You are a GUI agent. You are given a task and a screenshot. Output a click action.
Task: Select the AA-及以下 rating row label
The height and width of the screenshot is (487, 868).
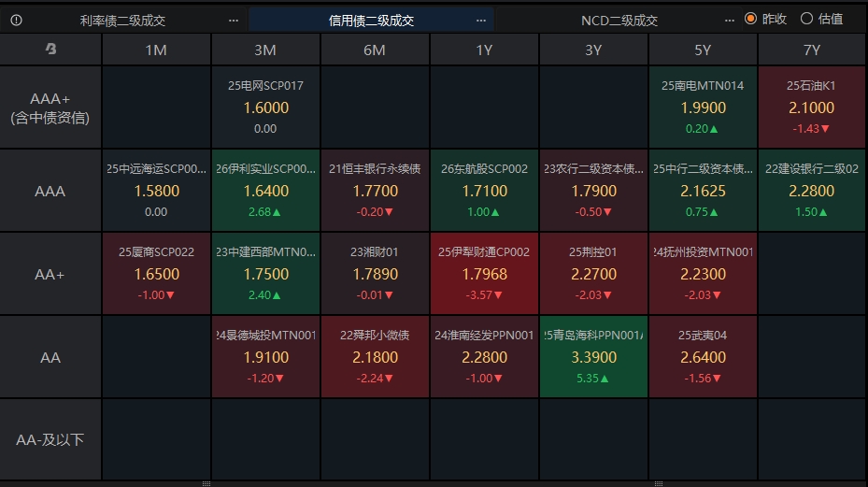point(50,440)
